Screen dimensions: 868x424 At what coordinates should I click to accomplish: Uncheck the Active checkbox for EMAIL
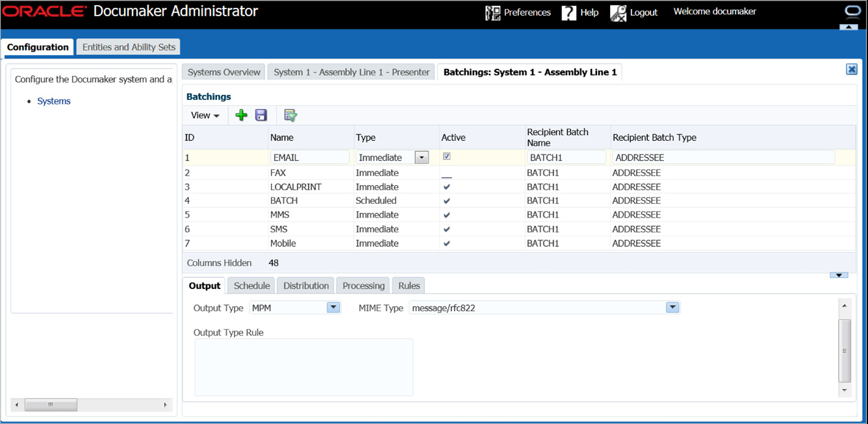[x=446, y=158]
